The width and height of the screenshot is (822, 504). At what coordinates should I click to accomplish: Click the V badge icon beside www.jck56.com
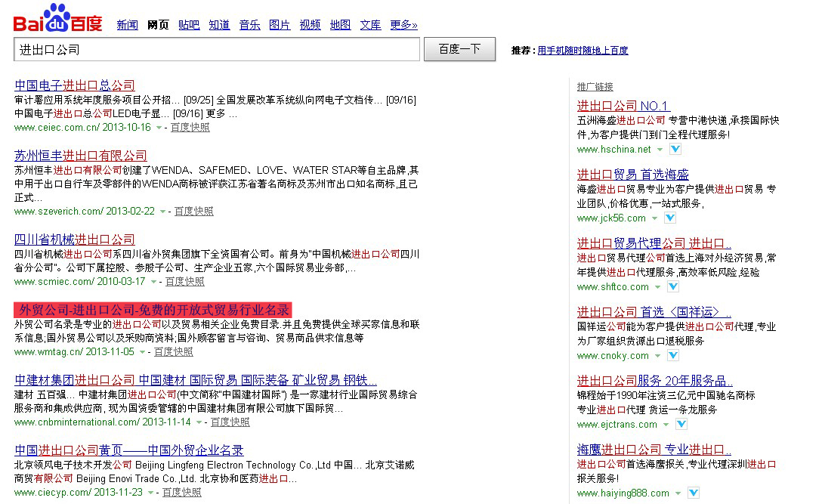[670, 218]
